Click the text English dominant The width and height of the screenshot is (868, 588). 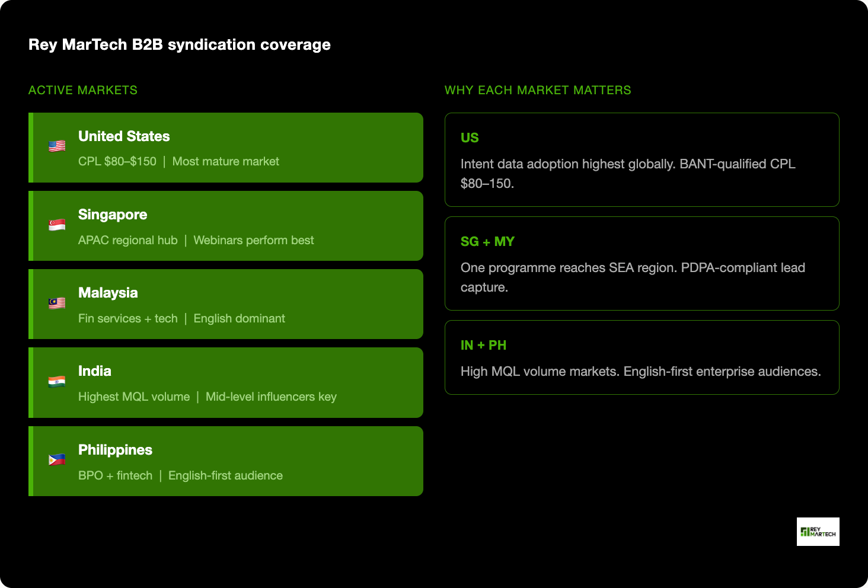[240, 318]
